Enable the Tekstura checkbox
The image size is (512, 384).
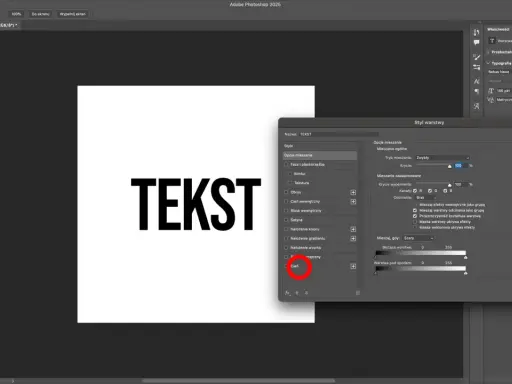pyautogui.click(x=290, y=183)
